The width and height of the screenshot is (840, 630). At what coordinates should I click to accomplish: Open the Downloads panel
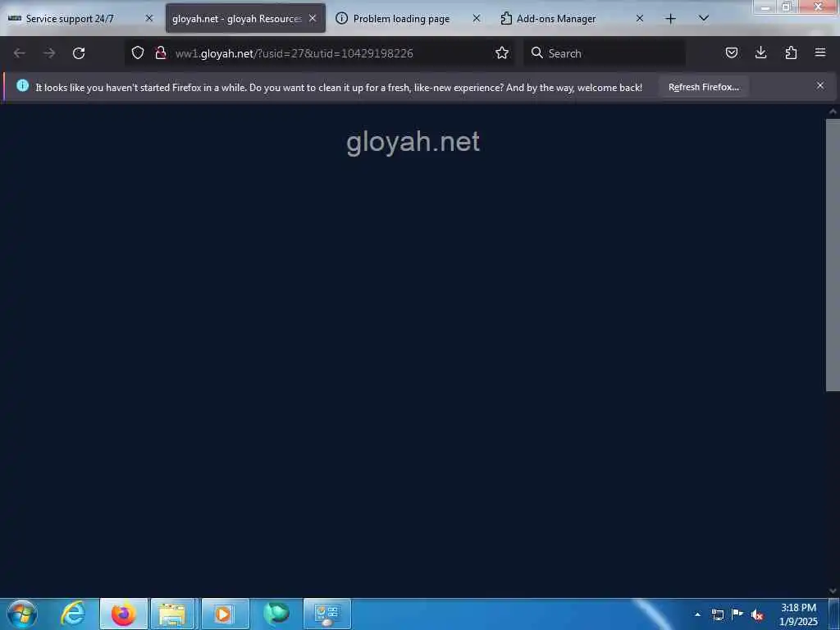760,53
